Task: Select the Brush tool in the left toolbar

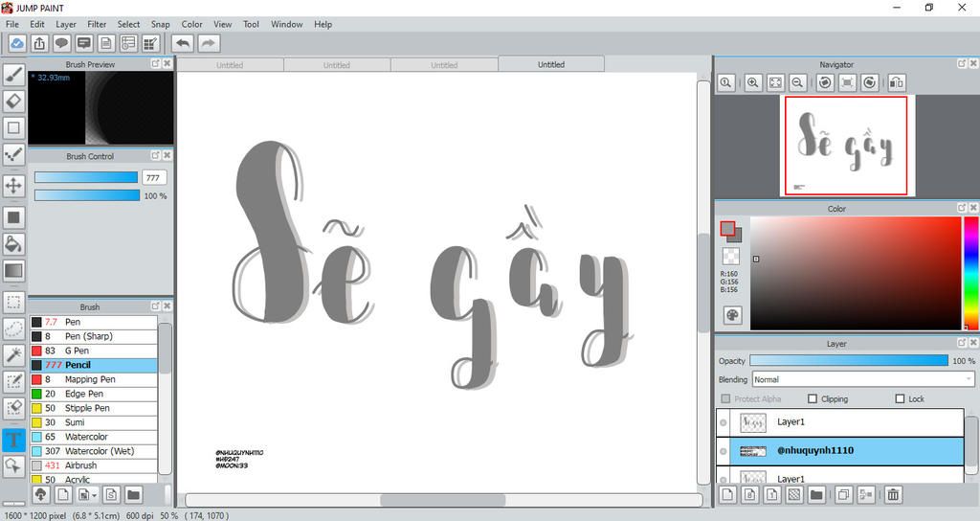Action: coord(13,75)
